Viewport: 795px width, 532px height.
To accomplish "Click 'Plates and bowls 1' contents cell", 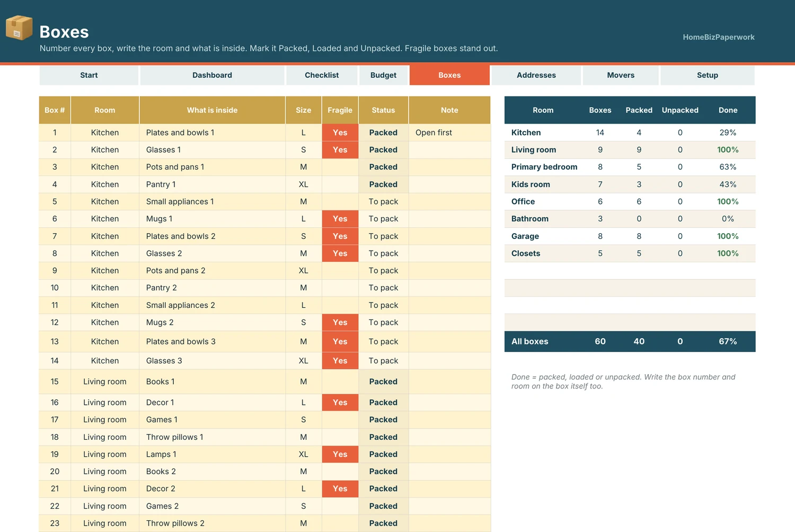I will pos(212,132).
